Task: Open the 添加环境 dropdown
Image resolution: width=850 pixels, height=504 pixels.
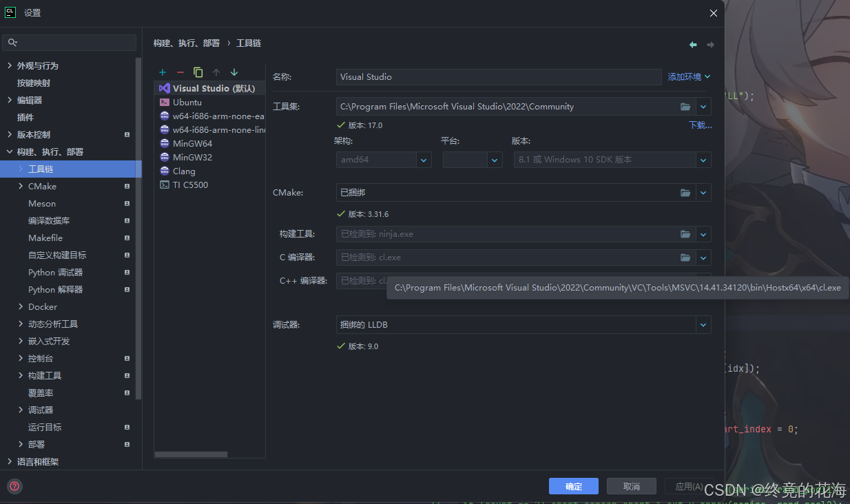Action: coord(689,77)
